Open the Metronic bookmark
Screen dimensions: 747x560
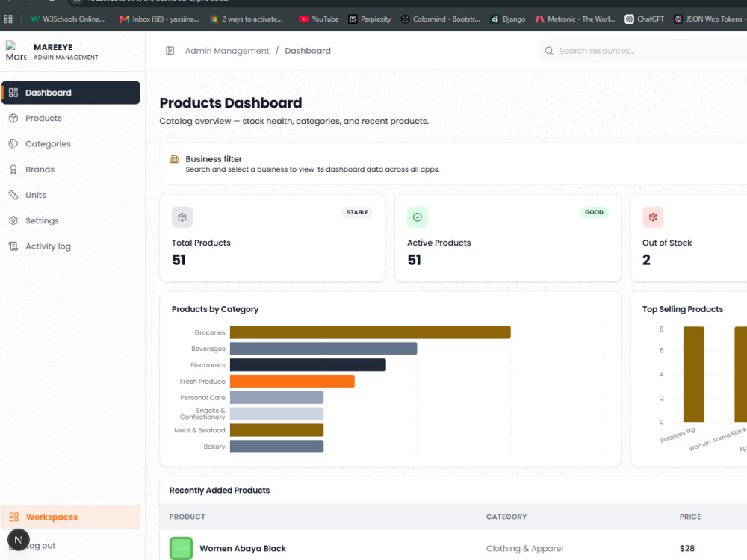[x=575, y=19]
